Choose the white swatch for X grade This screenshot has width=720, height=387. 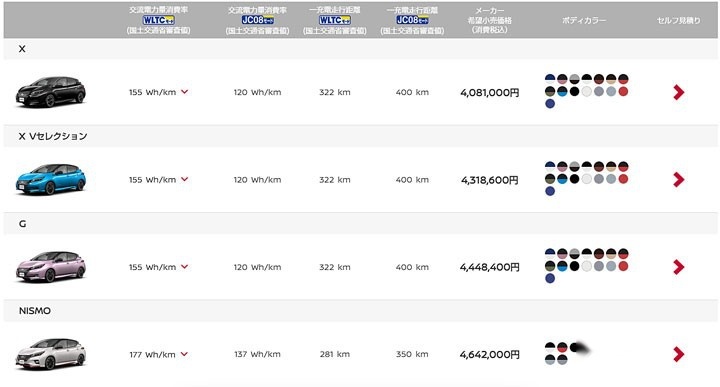(586, 91)
